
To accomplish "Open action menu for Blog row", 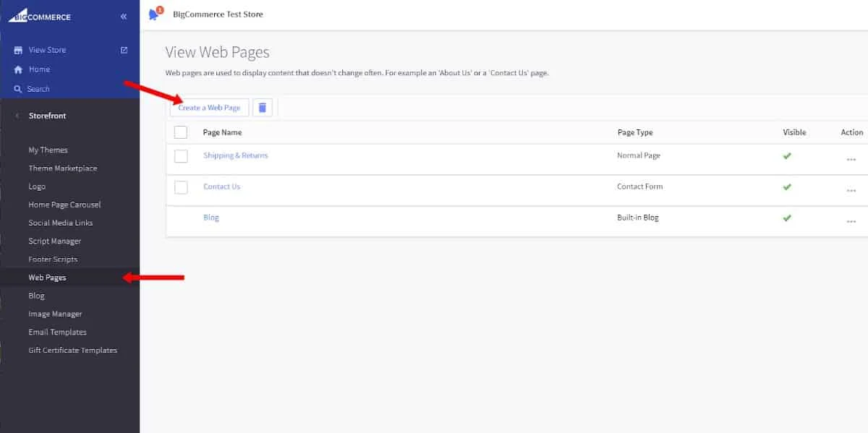I will (851, 222).
